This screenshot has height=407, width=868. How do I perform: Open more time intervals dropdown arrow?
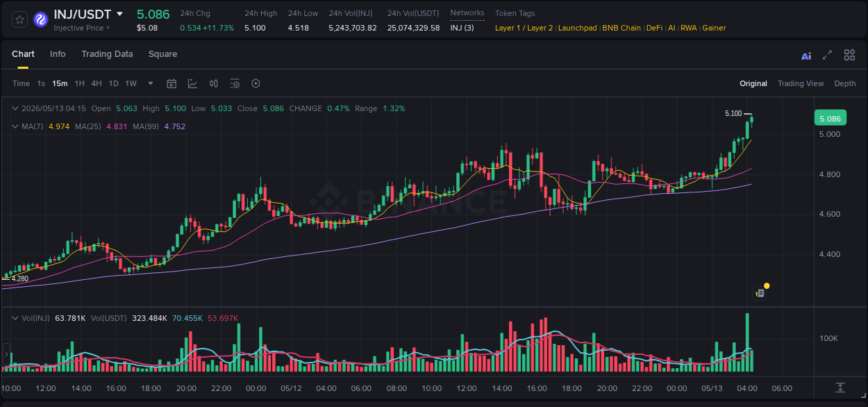[x=151, y=83]
